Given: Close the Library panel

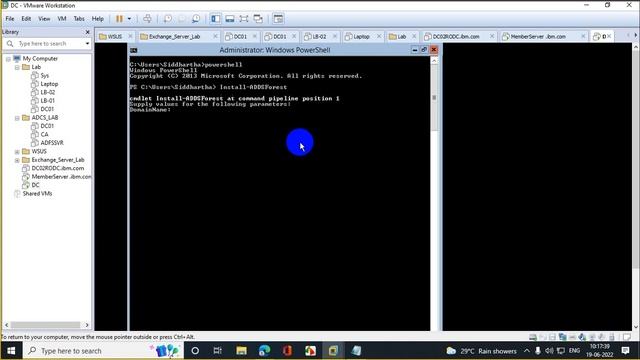Looking at the screenshot, I should [87, 32].
